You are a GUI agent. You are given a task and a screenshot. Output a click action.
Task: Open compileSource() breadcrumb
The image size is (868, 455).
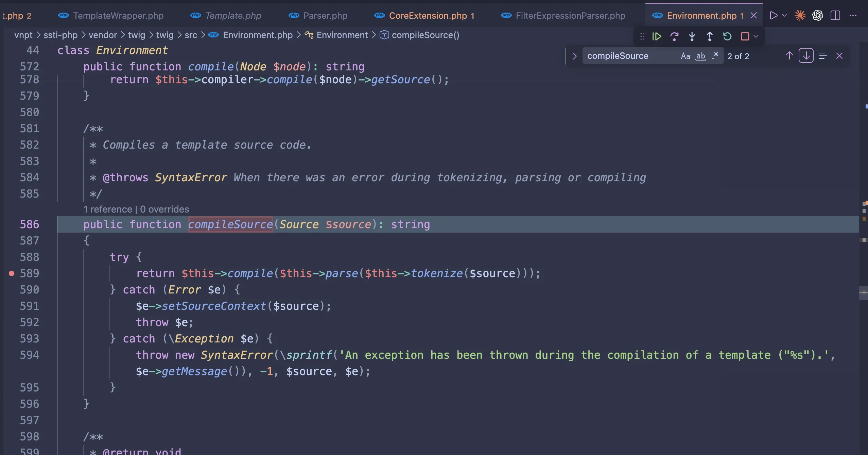click(x=425, y=35)
